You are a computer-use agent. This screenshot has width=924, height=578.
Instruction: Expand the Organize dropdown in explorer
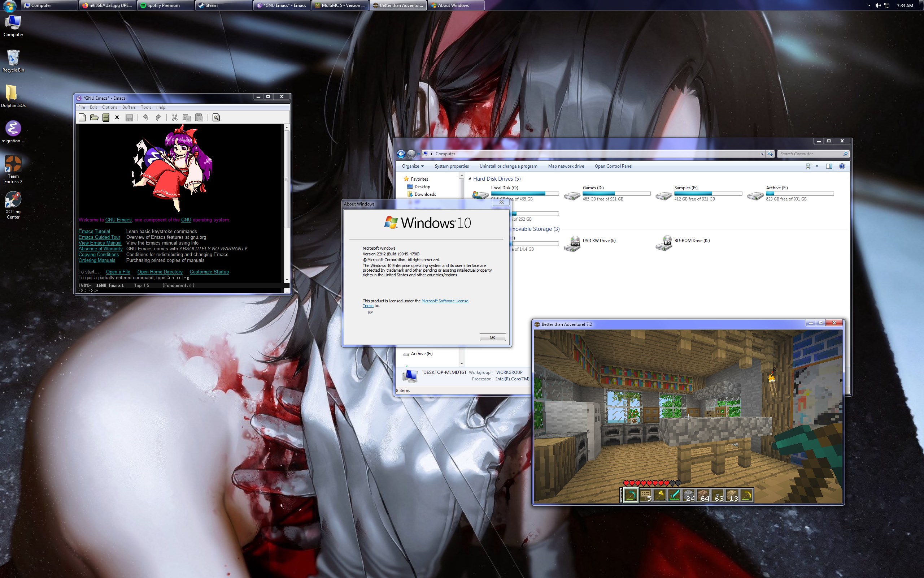click(412, 166)
